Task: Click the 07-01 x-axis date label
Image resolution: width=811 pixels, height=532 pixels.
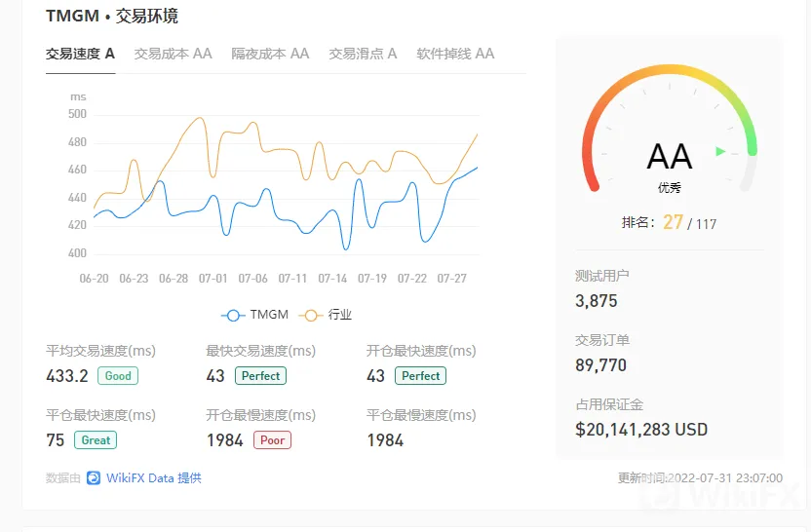Action: (213, 279)
